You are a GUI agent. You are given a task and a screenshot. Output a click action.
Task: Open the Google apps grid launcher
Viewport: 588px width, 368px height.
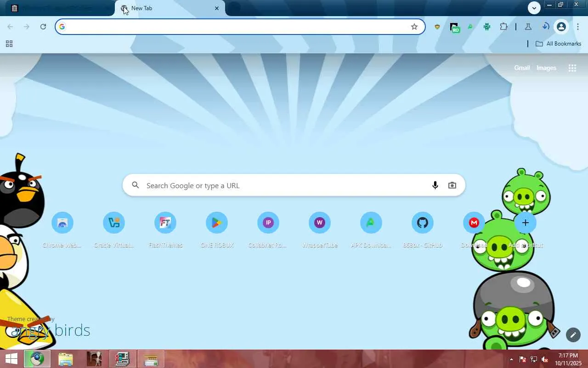[572, 68]
